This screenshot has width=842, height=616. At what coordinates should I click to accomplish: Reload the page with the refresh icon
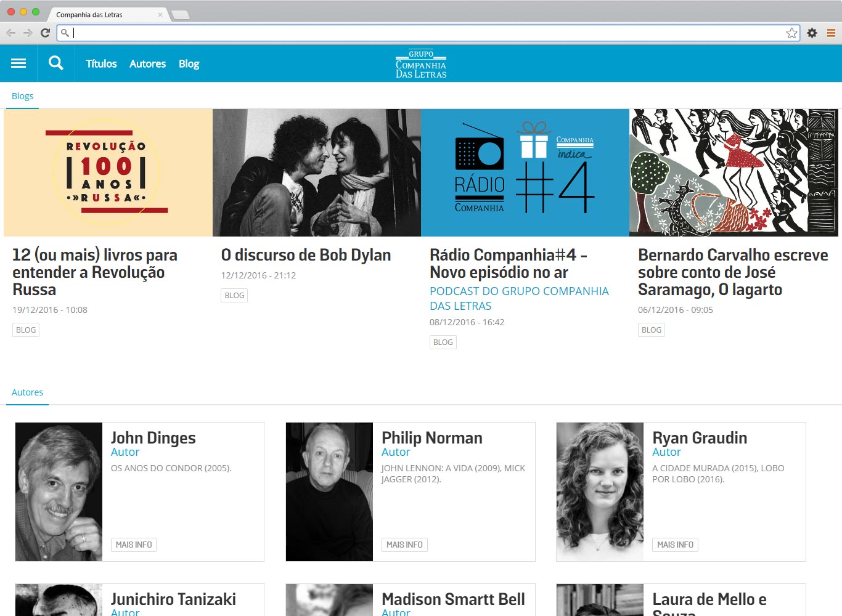point(45,33)
